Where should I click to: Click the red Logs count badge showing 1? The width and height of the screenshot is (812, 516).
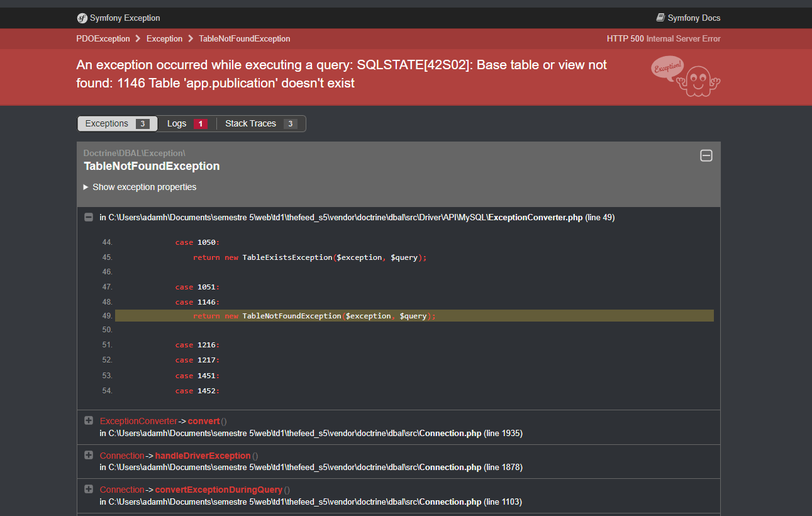pyautogui.click(x=201, y=123)
